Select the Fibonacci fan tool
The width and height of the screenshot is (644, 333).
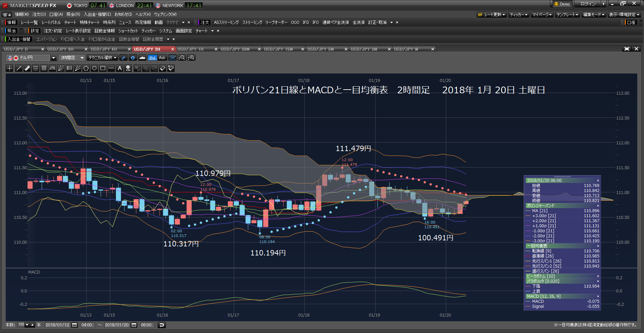click(61, 68)
